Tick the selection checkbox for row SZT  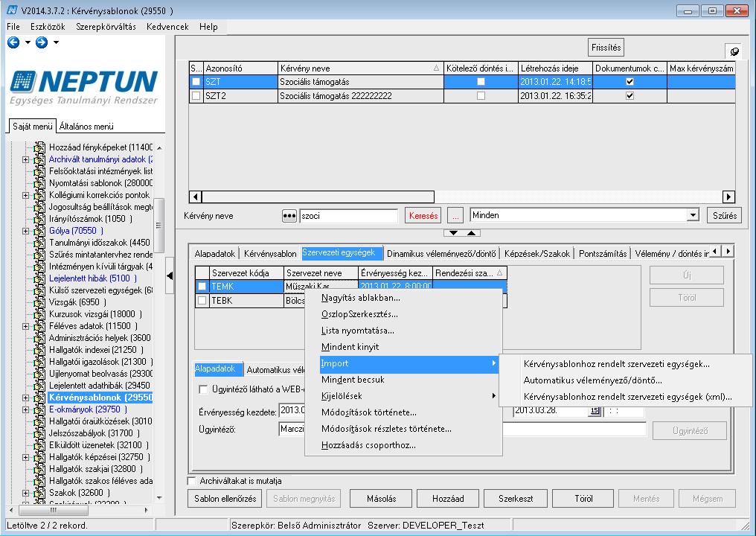click(x=196, y=82)
